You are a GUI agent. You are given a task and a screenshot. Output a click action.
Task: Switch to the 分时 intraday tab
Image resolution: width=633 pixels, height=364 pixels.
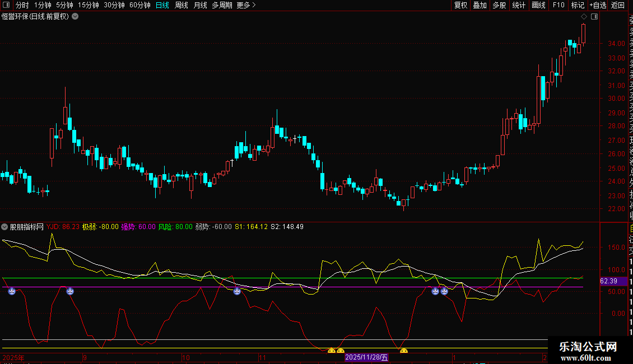[22, 5]
